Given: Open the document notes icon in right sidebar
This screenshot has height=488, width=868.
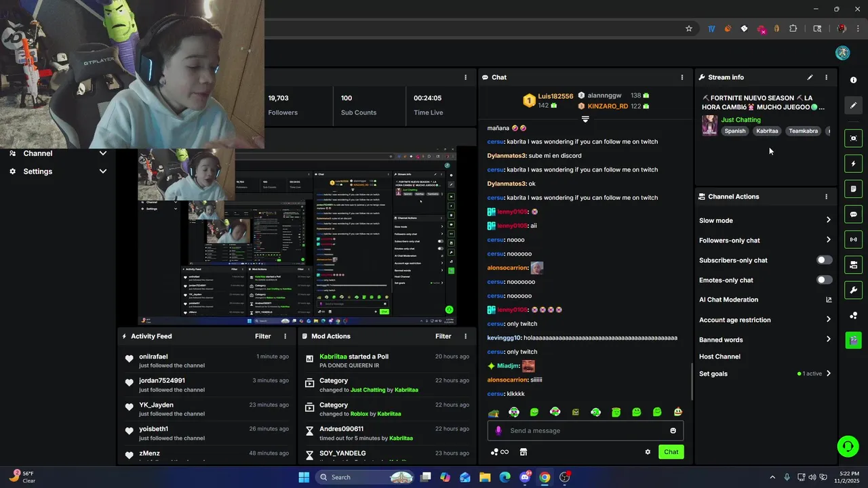Looking at the screenshot, I should (853, 188).
